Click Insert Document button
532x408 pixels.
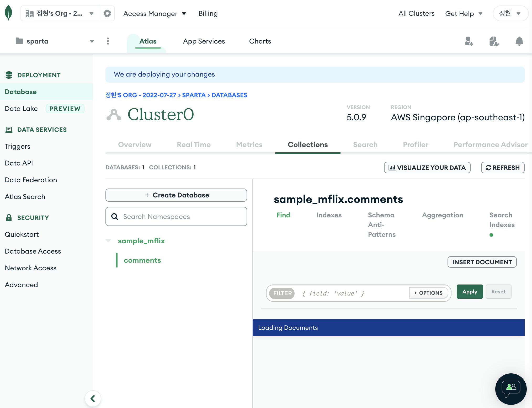[x=482, y=262]
